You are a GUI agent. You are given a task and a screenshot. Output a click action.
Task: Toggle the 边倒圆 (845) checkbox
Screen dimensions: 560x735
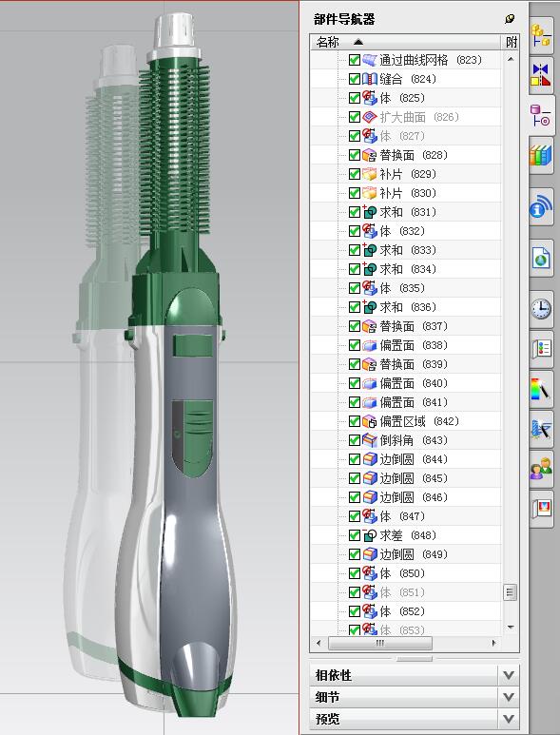tap(355, 478)
